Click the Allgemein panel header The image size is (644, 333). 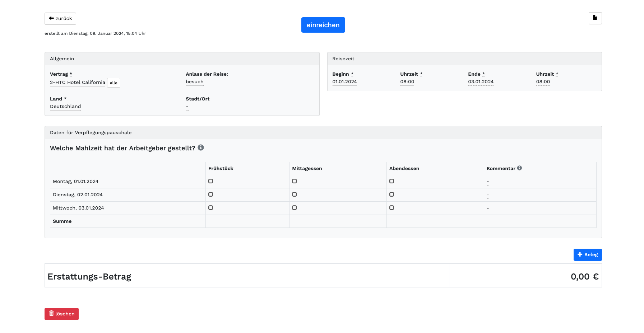click(x=182, y=59)
